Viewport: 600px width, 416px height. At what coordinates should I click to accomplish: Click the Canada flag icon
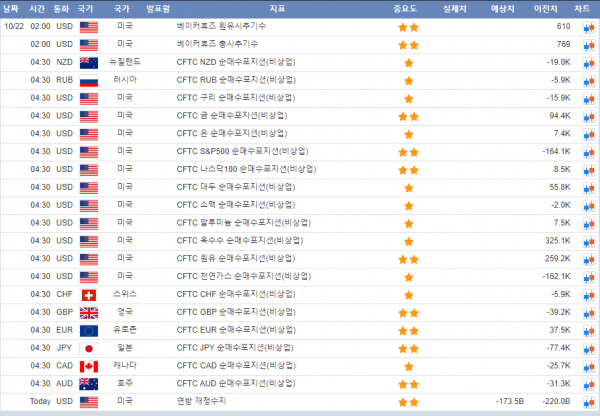[x=88, y=366]
